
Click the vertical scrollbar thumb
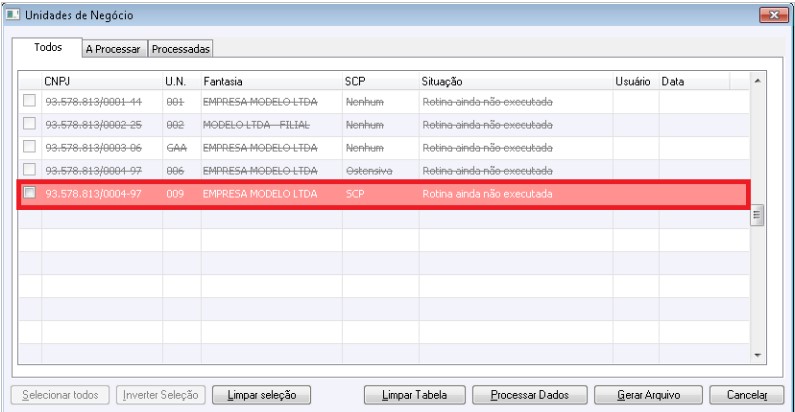pos(757,215)
